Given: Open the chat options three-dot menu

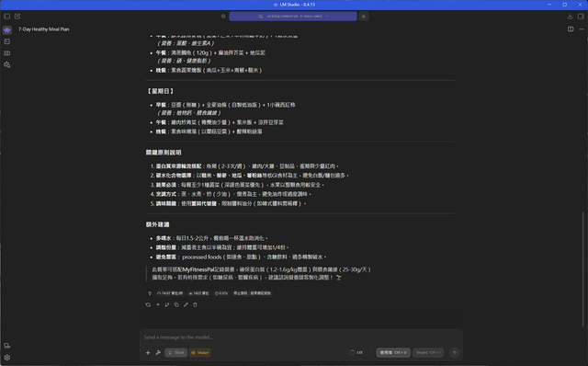Looking at the screenshot, I should pyautogui.click(x=582, y=29).
